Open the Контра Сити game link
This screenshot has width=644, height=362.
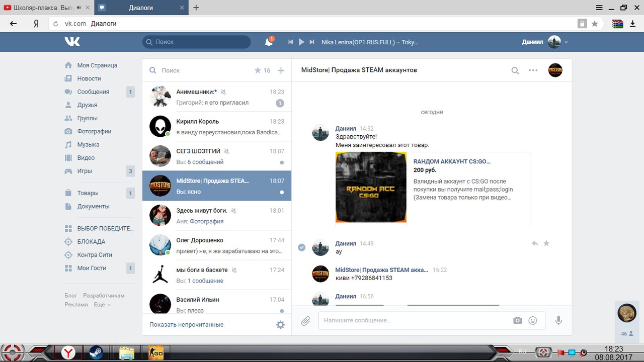[95, 255]
